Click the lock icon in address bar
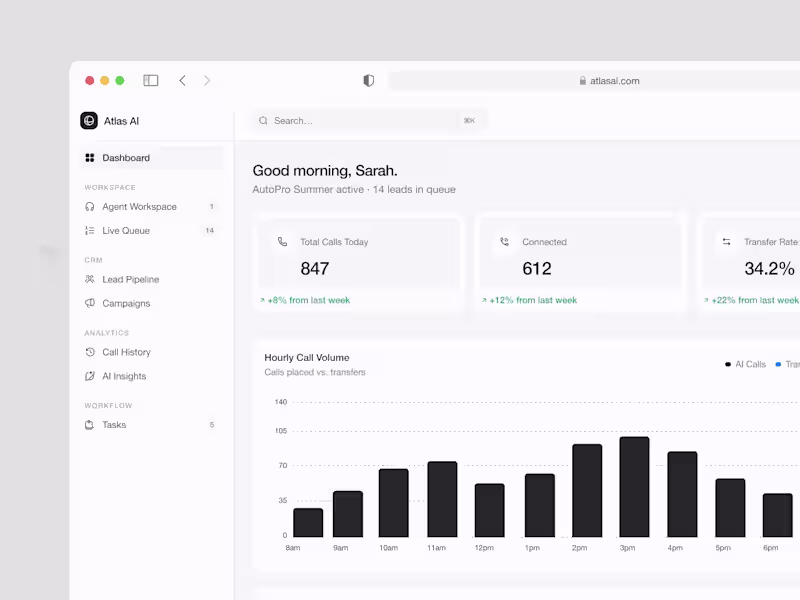The width and height of the screenshot is (800, 600). pyautogui.click(x=583, y=81)
